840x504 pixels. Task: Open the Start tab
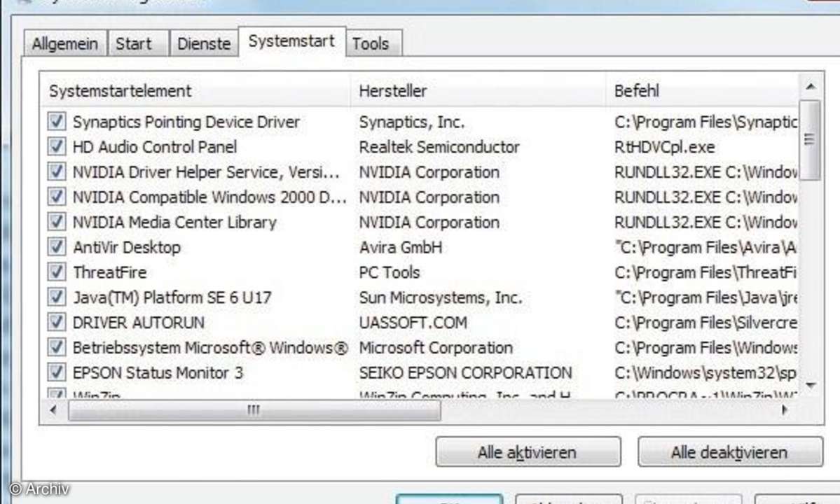tap(138, 43)
